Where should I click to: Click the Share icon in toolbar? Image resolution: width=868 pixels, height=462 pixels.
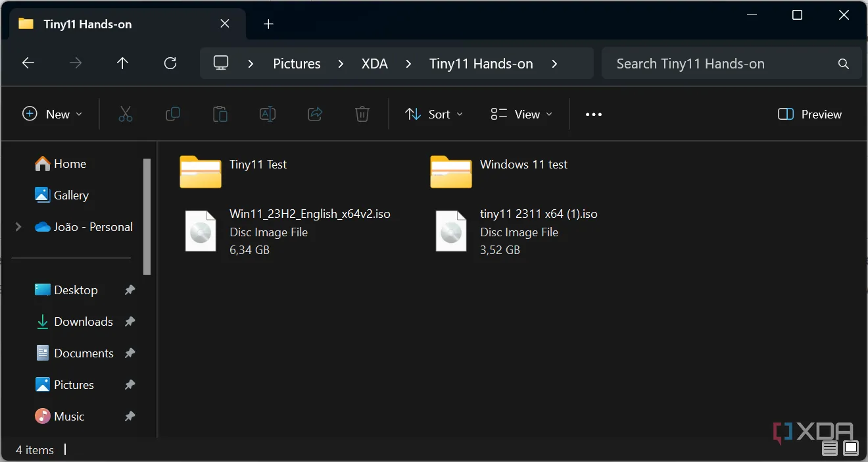(315, 114)
